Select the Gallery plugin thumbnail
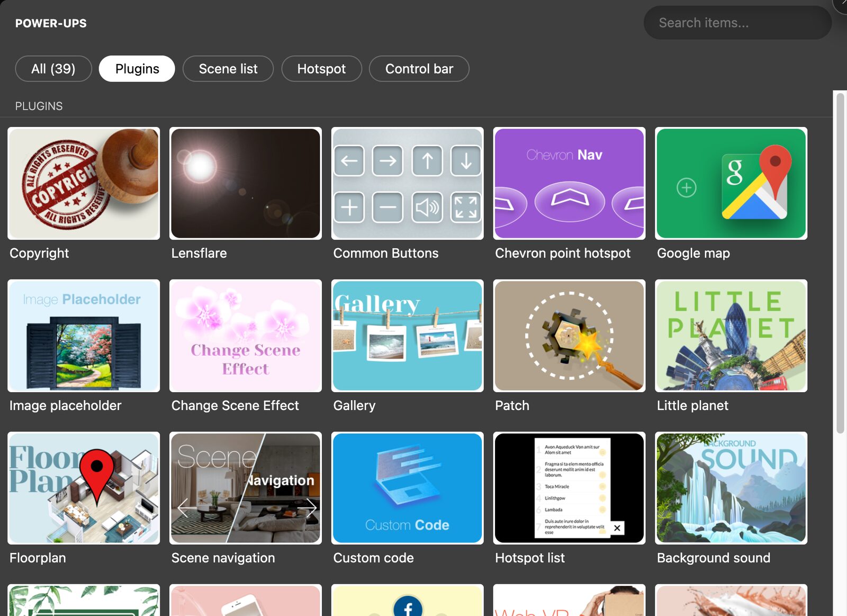 (x=408, y=336)
